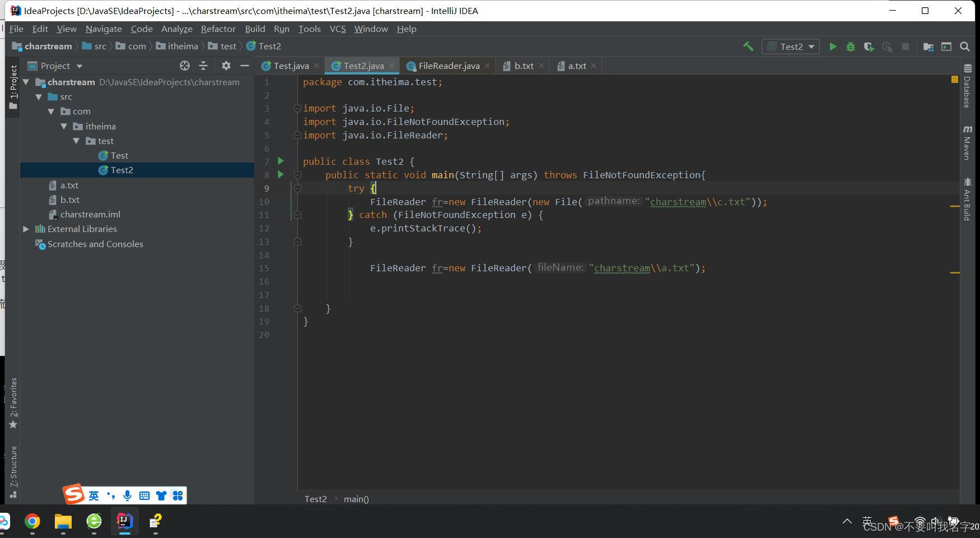
Task: Click the Build project hammer icon
Action: [x=748, y=47]
